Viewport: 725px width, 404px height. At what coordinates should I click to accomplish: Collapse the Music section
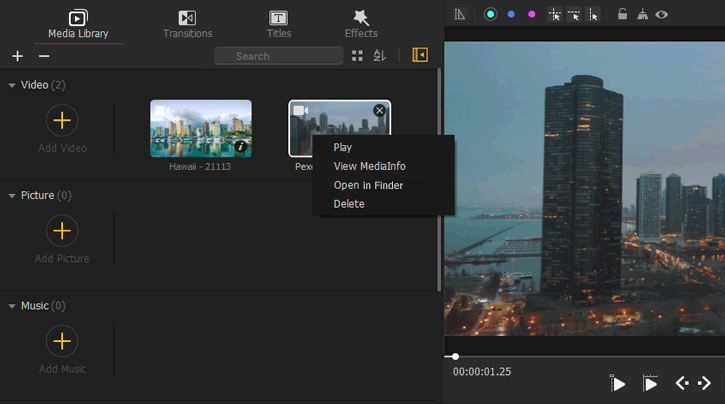11,305
